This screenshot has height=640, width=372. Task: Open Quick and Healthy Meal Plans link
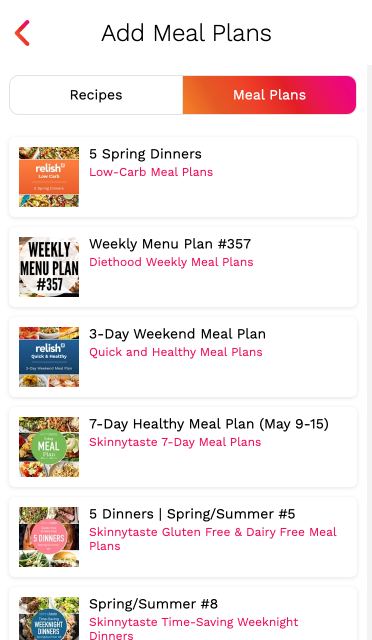[x=176, y=352]
